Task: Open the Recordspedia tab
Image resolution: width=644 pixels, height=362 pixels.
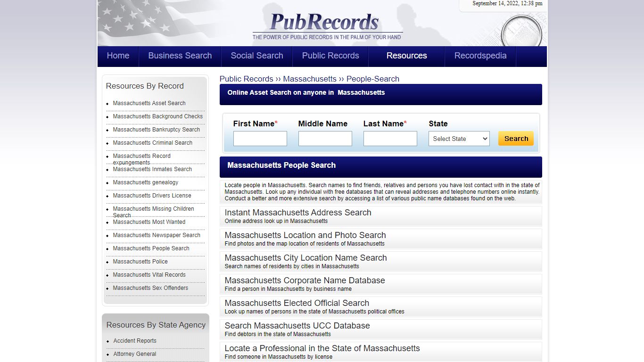Action: [x=480, y=56]
